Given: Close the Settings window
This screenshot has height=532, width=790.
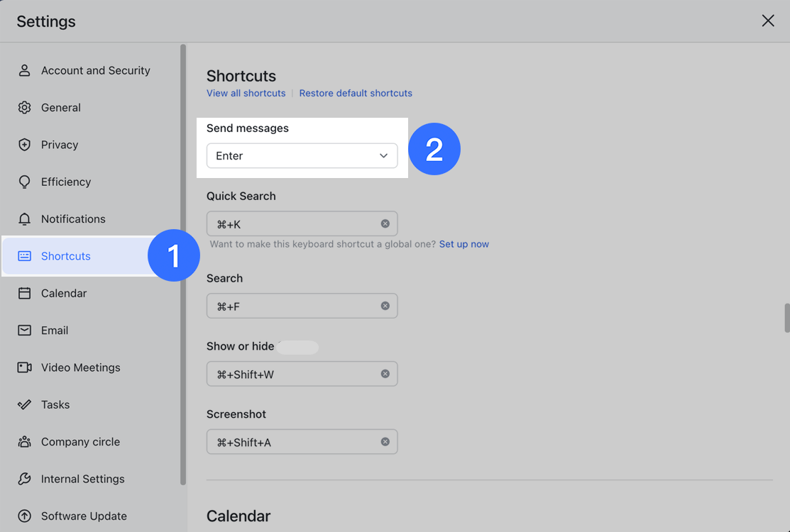Looking at the screenshot, I should [768, 21].
